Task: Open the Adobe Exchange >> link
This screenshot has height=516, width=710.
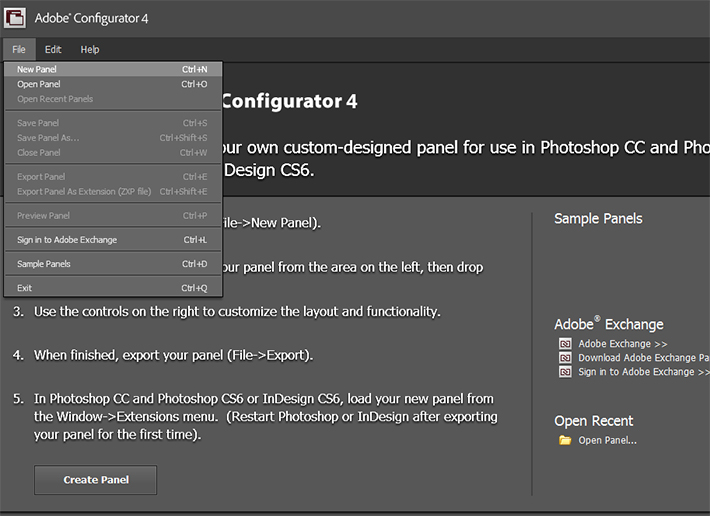Action: [623, 344]
